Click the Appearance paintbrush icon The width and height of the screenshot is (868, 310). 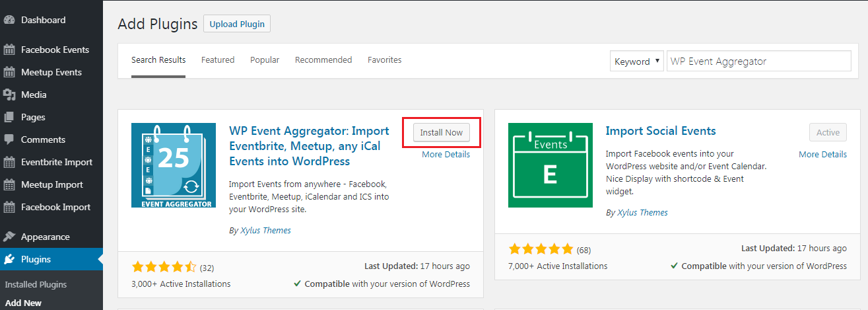tap(9, 237)
